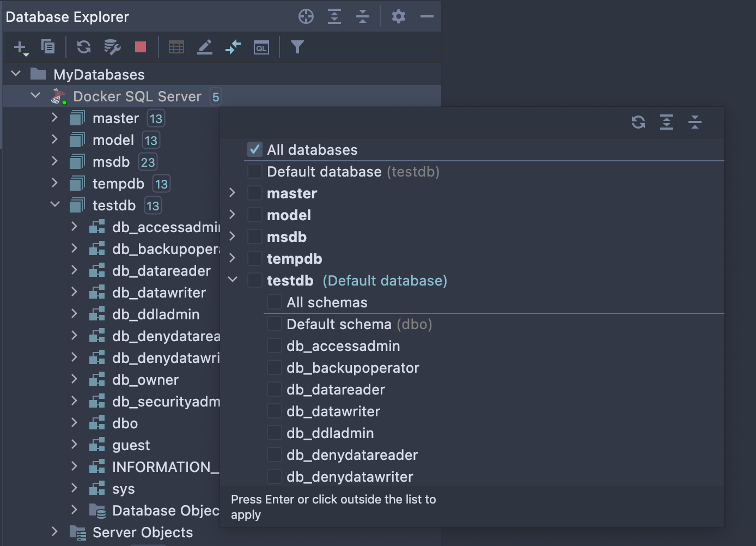Select objects in editor with the crosshair icon
Screen dimensions: 756x546
[306, 16]
